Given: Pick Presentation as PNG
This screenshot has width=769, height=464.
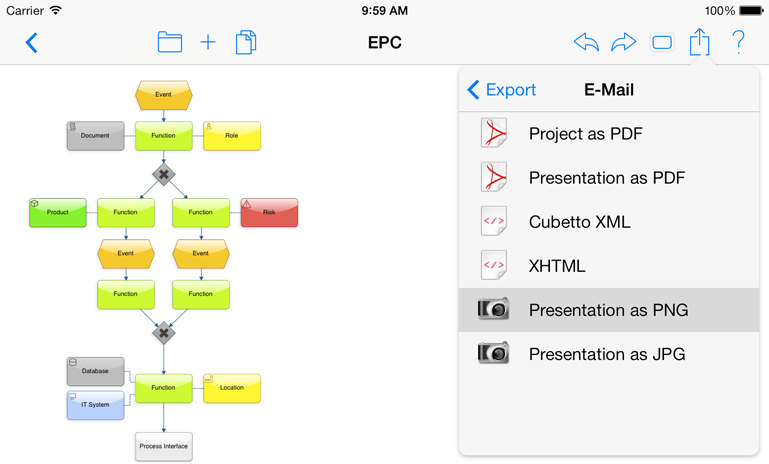Looking at the screenshot, I should tap(609, 310).
